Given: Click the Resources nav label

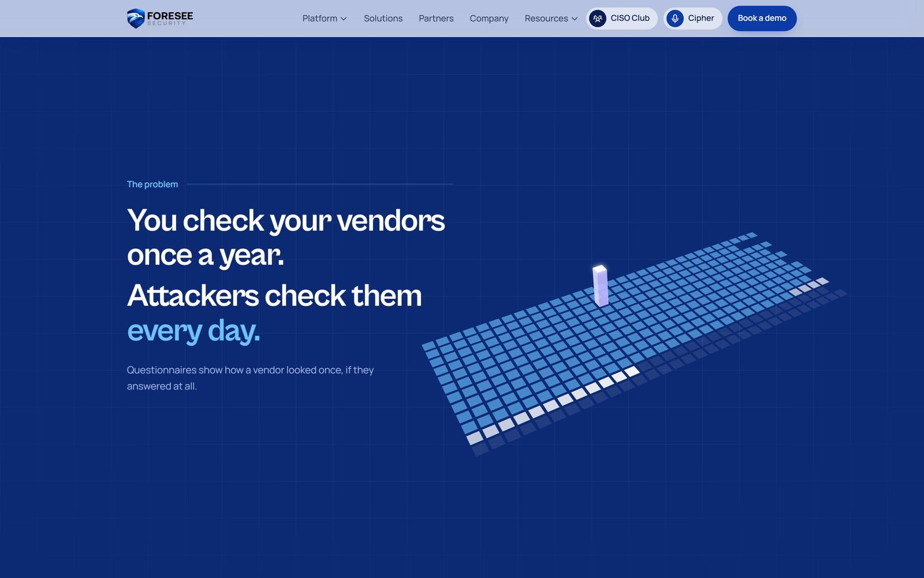Looking at the screenshot, I should (x=546, y=18).
